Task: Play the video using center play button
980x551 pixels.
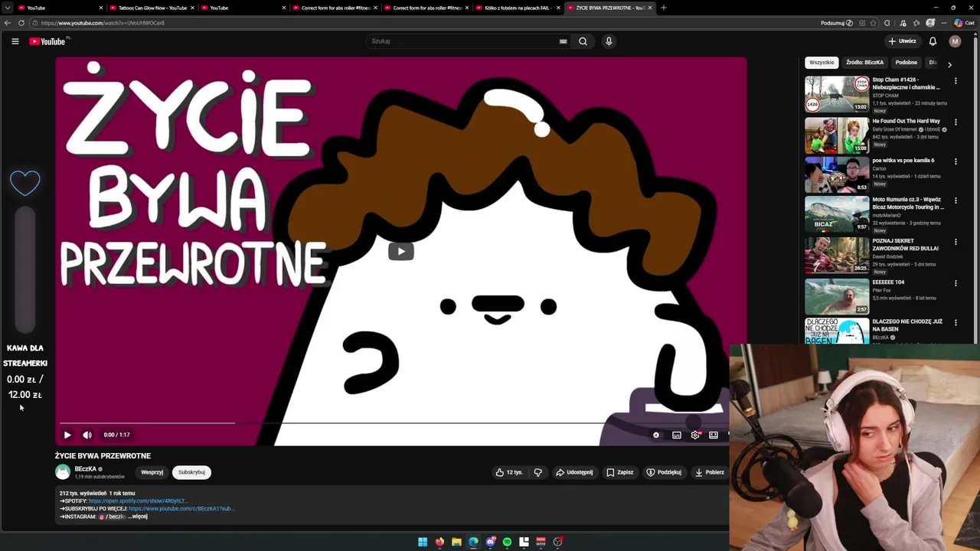Action: point(400,251)
